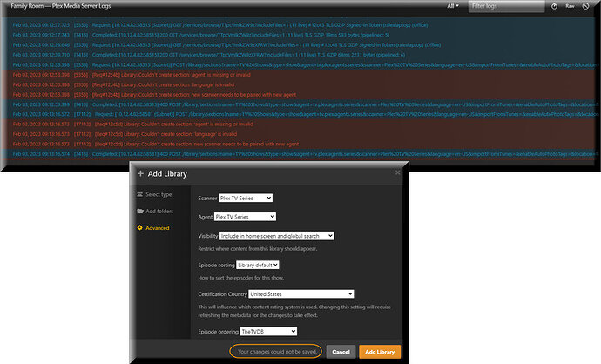Open the Agent dropdown
This screenshot has width=601, height=364.
pos(245,217)
